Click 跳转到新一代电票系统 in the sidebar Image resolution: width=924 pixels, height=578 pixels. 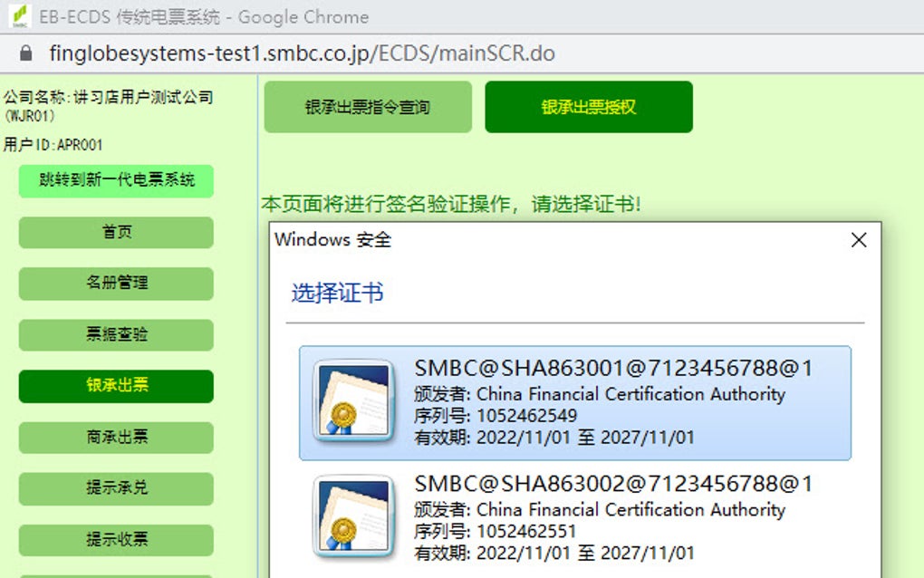tap(115, 181)
